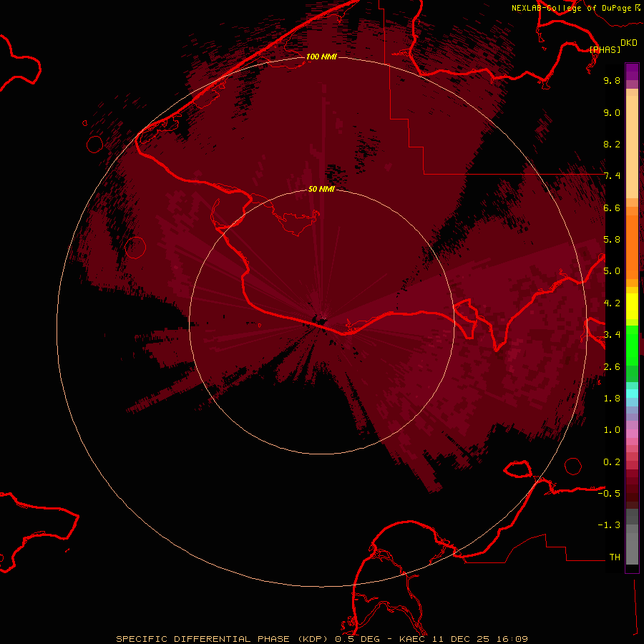Click the 9.8 value on the color scale

click(x=612, y=80)
